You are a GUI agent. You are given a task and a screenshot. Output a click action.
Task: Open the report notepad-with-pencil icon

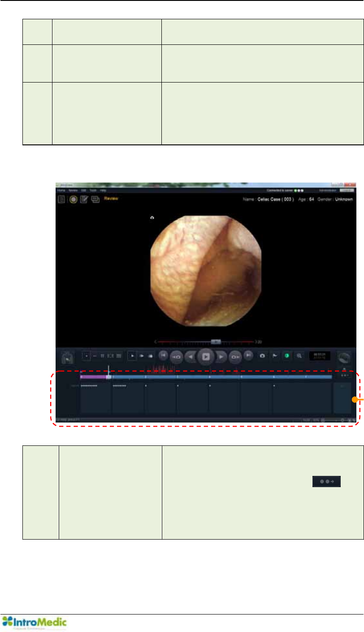84,200
